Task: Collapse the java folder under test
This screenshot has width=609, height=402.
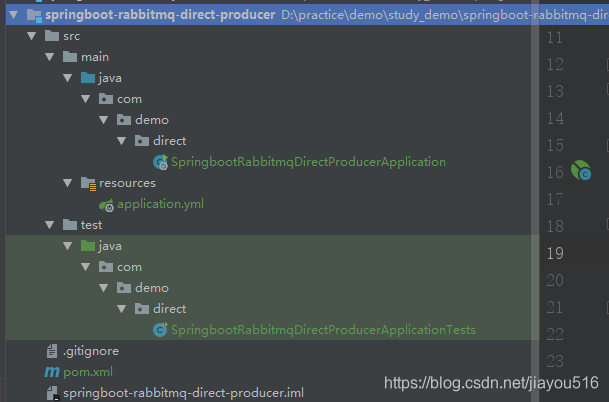Action: [68, 246]
